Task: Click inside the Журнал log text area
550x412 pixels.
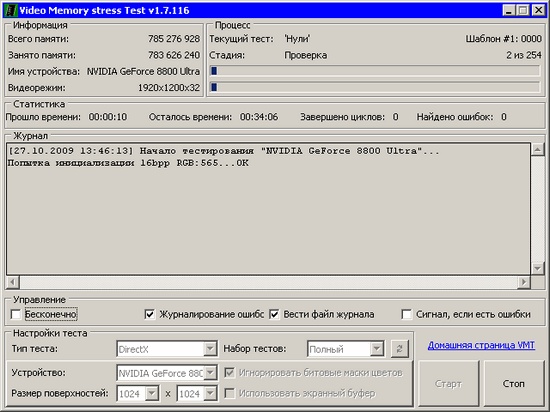Action: (268, 209)
